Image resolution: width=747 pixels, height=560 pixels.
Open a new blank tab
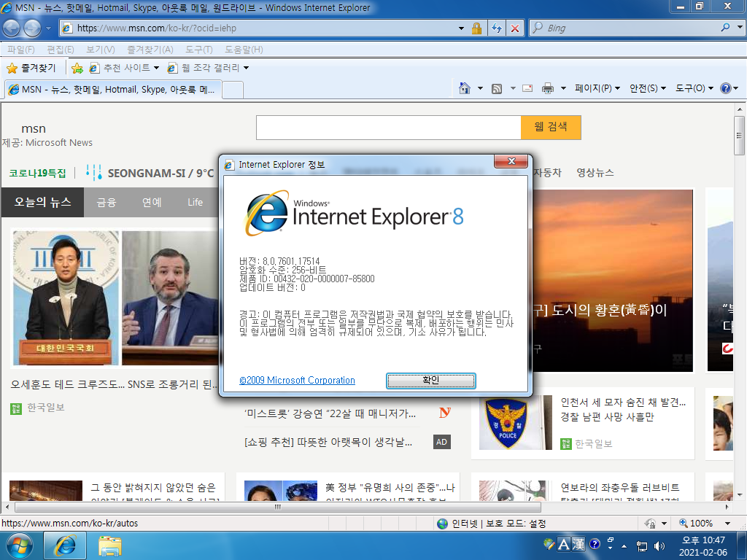233,90
